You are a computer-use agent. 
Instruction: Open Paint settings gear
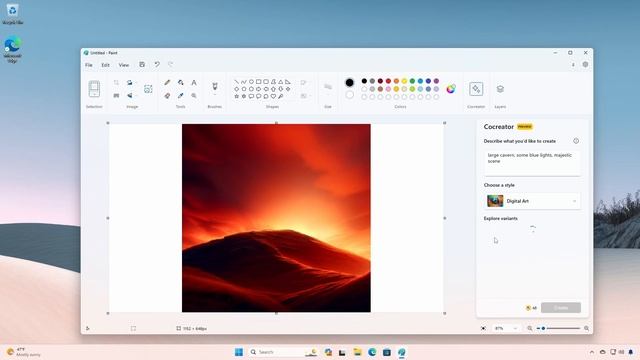click(585, 64)
